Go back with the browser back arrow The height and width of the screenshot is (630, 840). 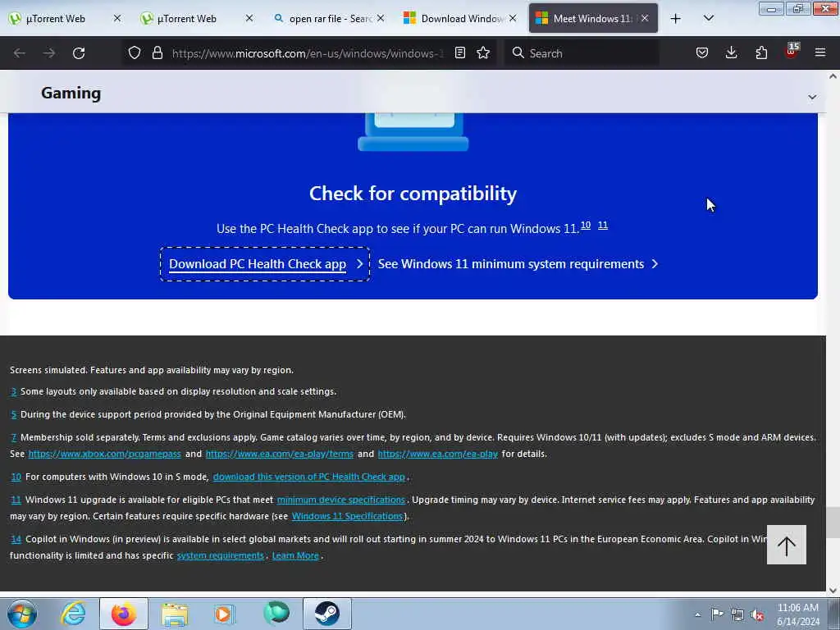[x=20, y=53]
